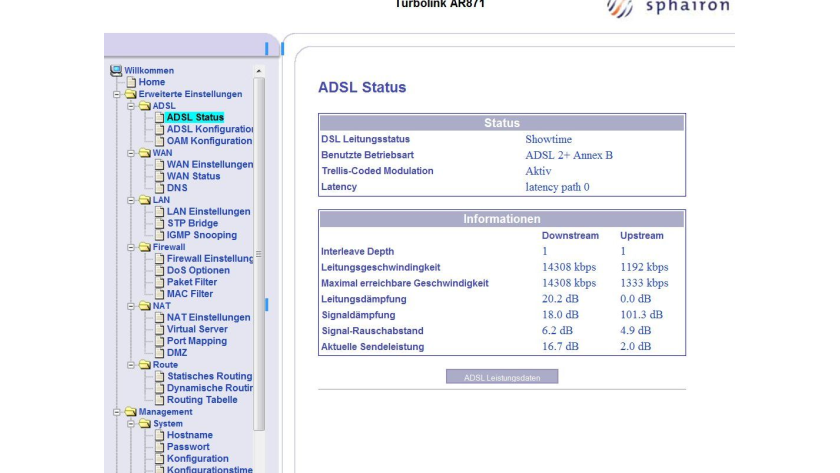Click the page icon beside Virtual Server
This screenshot has height=473, width=840.
159,329
